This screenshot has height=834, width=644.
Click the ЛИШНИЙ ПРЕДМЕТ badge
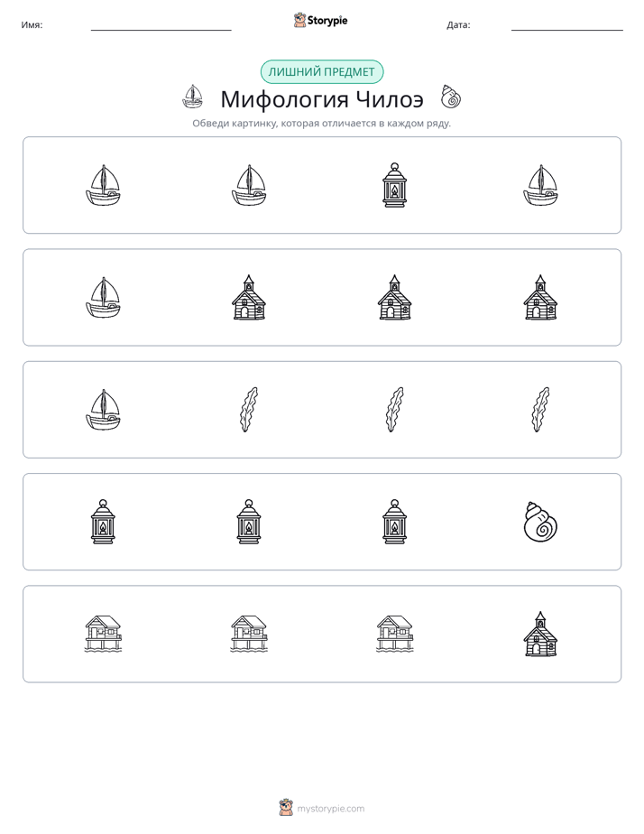click(322, 72)
